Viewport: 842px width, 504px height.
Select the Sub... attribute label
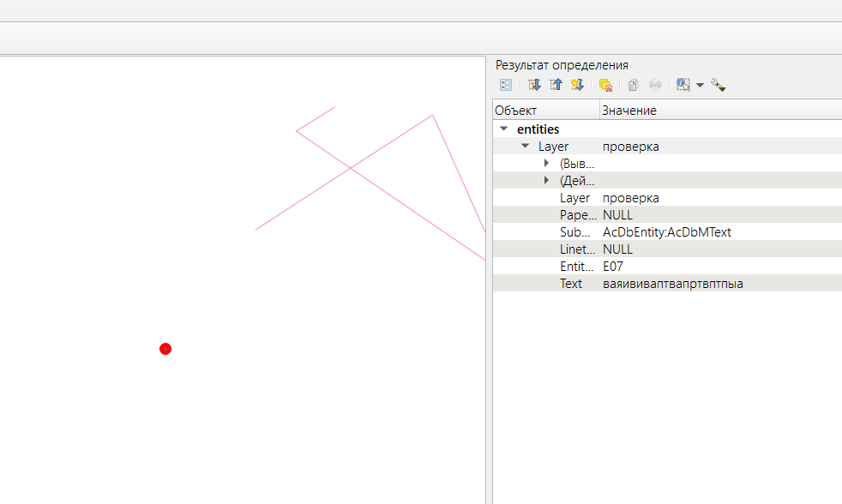574,232
